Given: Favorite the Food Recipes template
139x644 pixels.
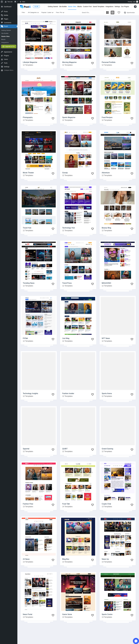Looking at the screenshot, I should 132,119.
